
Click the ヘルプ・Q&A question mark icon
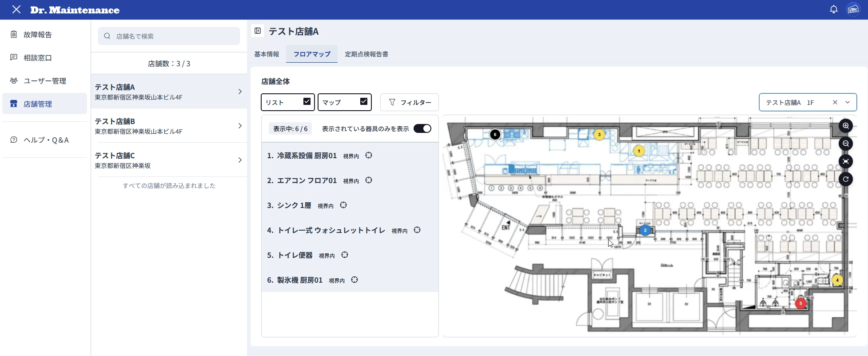point(14,140)
